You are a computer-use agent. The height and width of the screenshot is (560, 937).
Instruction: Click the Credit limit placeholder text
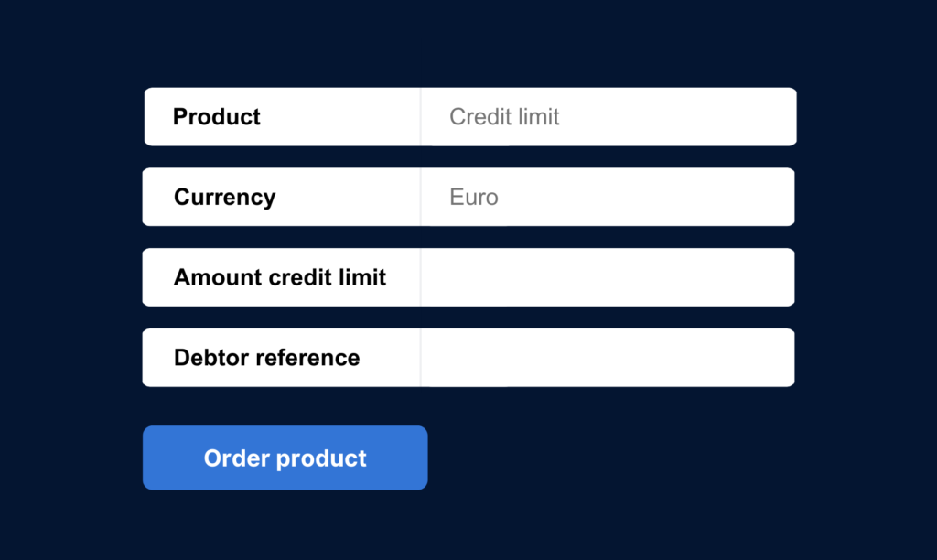point(504,117)
